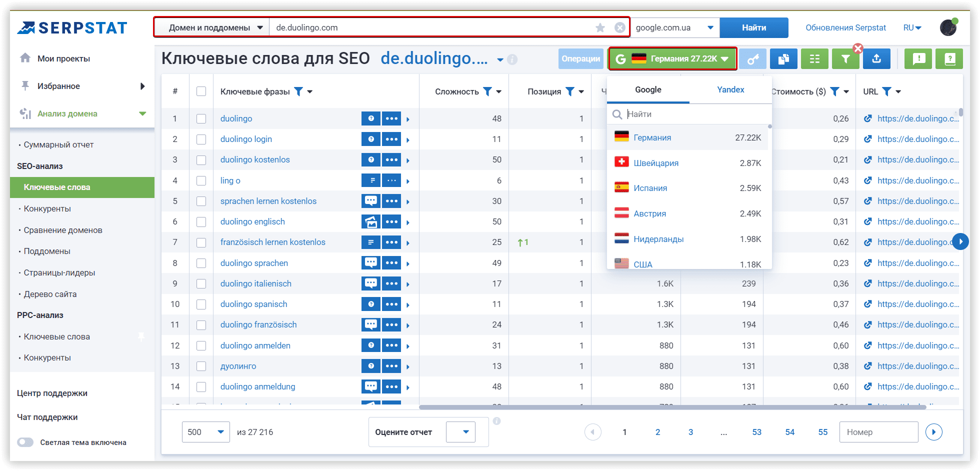Open Обновления Serpstat link
The height and width of the screenshot is (471, 980).
(845, 27)
